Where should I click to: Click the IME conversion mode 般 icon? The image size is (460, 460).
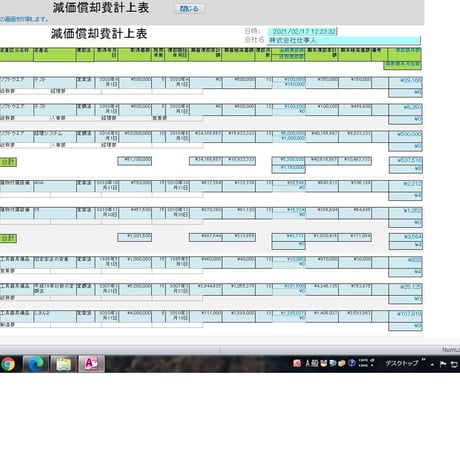point(315,363)
